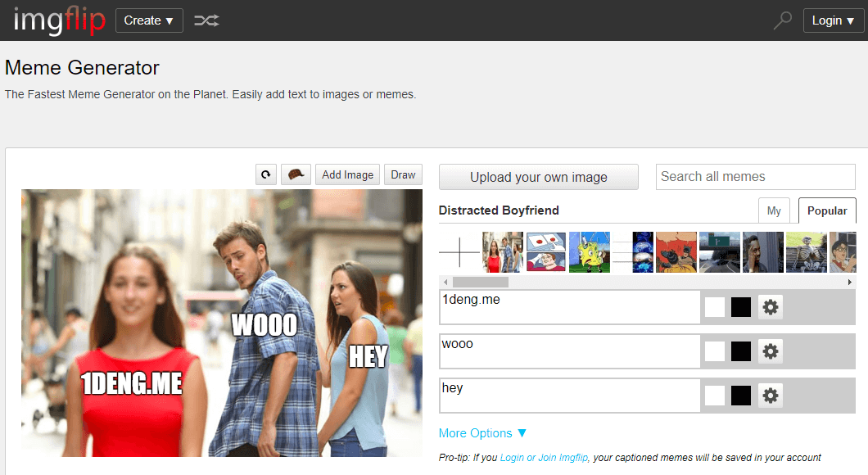Viewport: 868px width, 475px height.
Task: Open the Login dropdown menu
Action: coord(833,20)
